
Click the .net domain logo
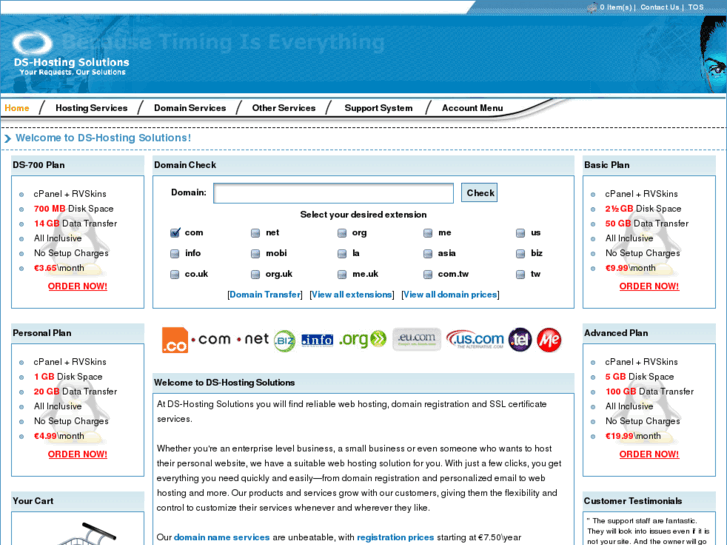pyautogui.click(x=253, y=339)
